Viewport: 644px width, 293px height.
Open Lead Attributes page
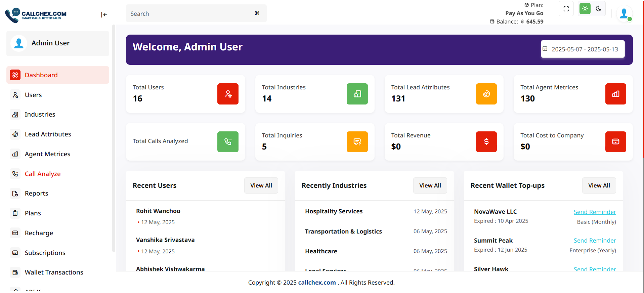point(58,134)
